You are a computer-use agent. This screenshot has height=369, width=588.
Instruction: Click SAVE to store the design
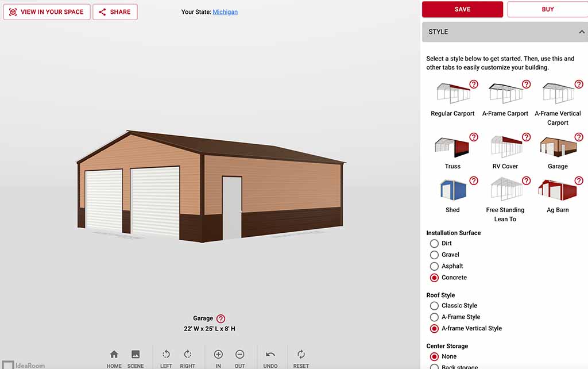click(x=462, y=9)
